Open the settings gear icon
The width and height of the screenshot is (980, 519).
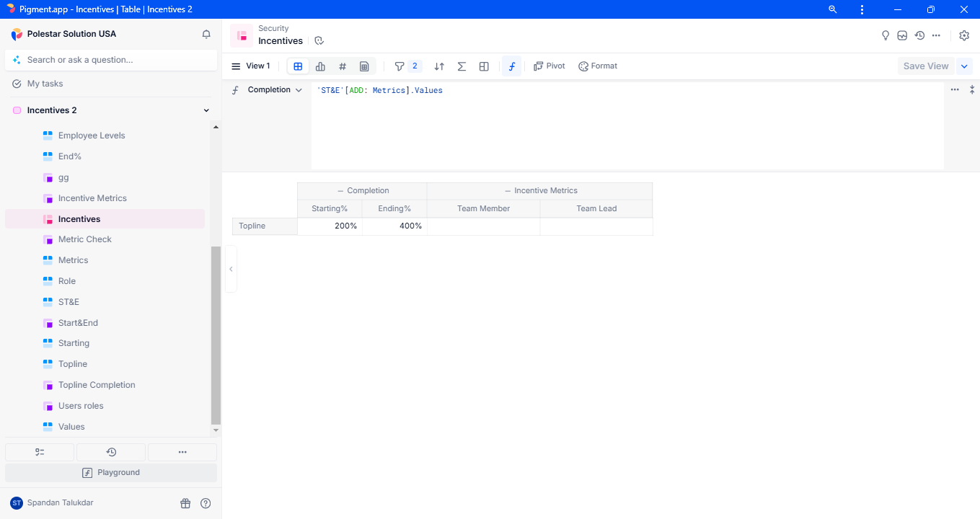click(964, 35)
